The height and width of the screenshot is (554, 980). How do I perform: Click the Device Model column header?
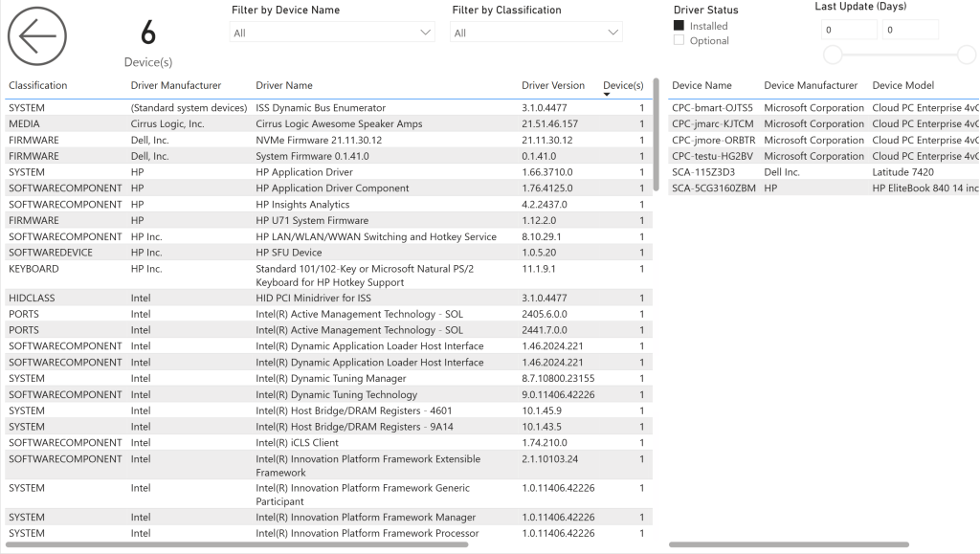[x=903, y=85]
